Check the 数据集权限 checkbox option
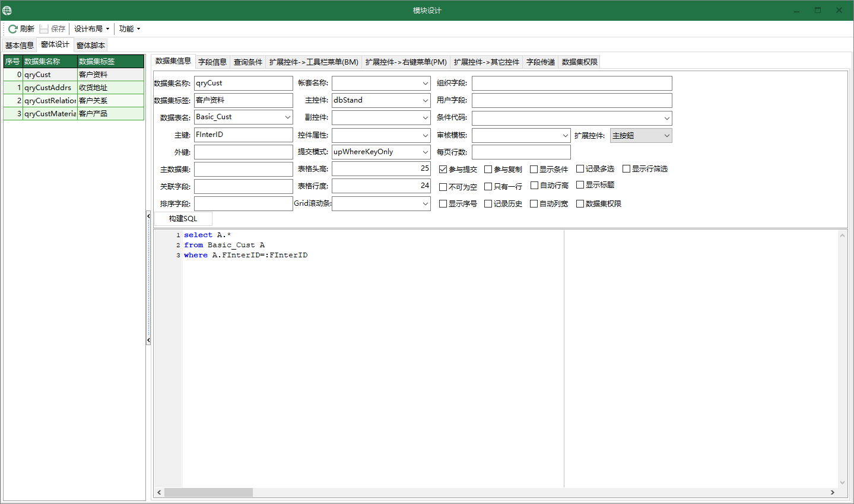854x504 pixels. (x=580, y=203)
